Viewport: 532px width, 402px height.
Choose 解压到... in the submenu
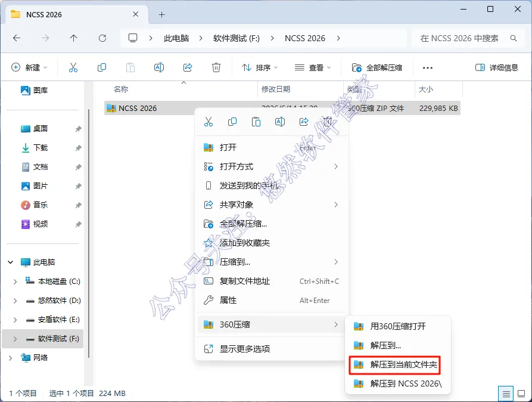[x=397, y=345]
